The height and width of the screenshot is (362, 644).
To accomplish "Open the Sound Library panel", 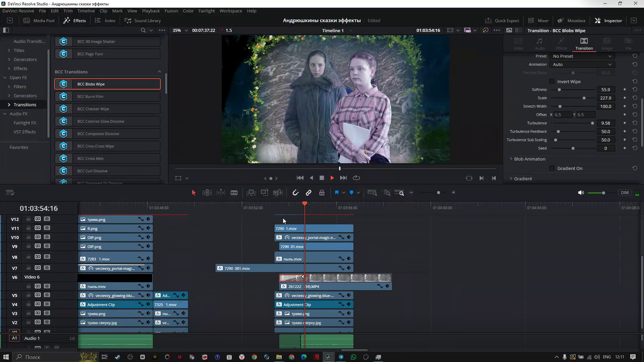I will 143,21.
